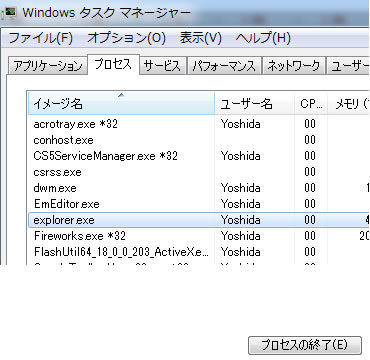Click Yoshida user cell in EmEditor.exe row
370x360 pixels.
241,204
